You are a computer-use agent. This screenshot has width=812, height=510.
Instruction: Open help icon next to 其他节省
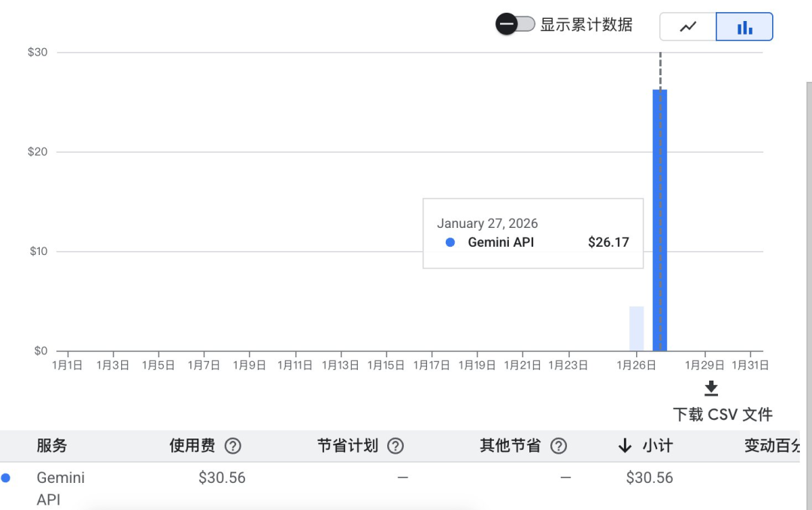click(x=558, y=446)
